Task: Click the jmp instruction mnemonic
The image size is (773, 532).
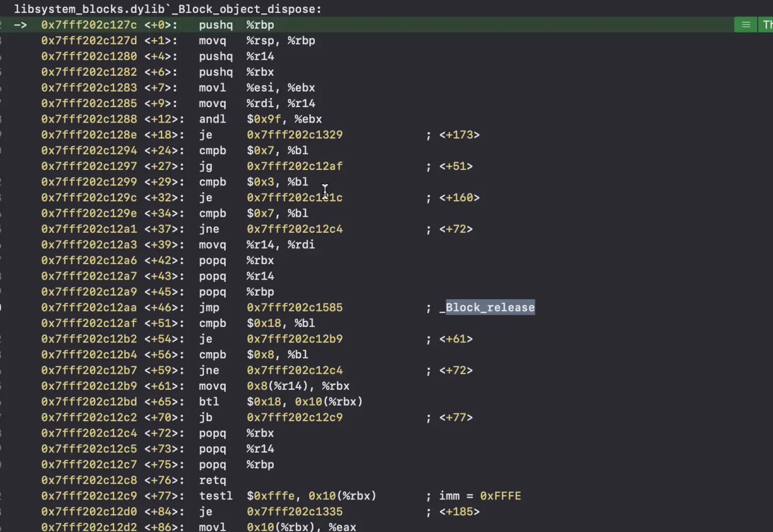Action: pyautogui.click(x=209, y=307)
